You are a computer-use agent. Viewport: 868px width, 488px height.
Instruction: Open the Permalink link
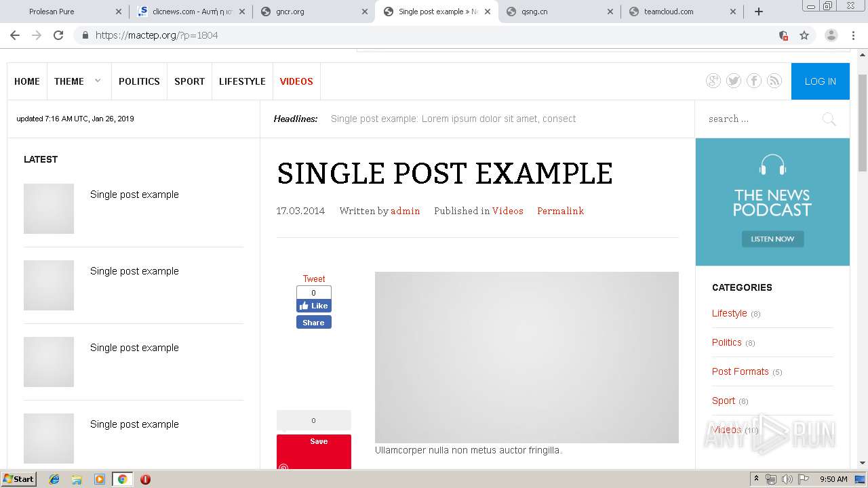click(561, 211)
